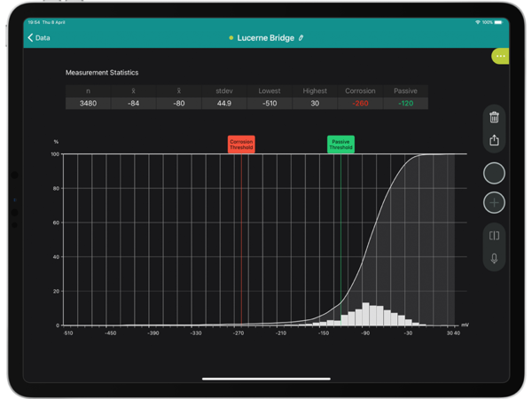This screenshot has height=399, width=532.
Task: Go back to Data
Action: point(39,38)
